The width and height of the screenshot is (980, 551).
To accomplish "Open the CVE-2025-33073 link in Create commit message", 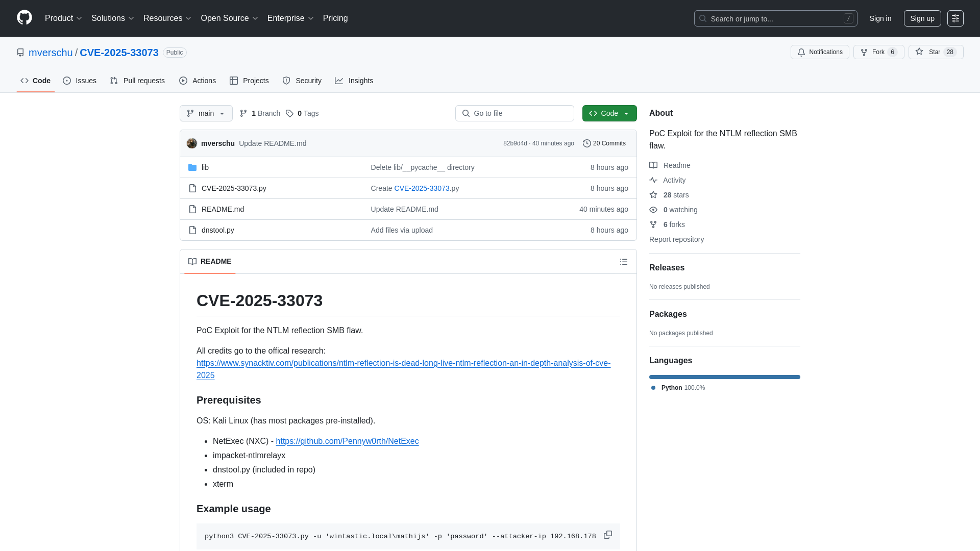I will click(x=422, y=188).
